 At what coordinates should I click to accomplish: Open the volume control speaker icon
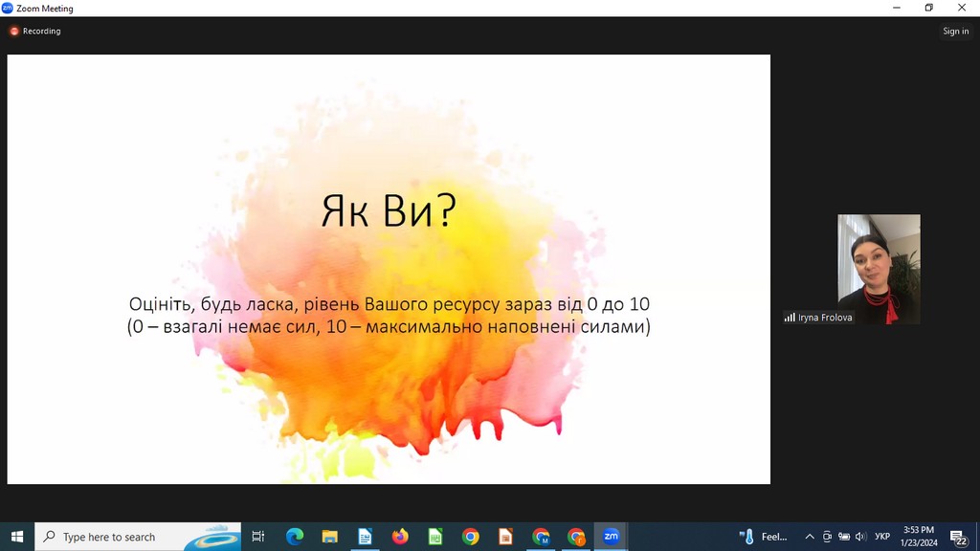[860, 537]
